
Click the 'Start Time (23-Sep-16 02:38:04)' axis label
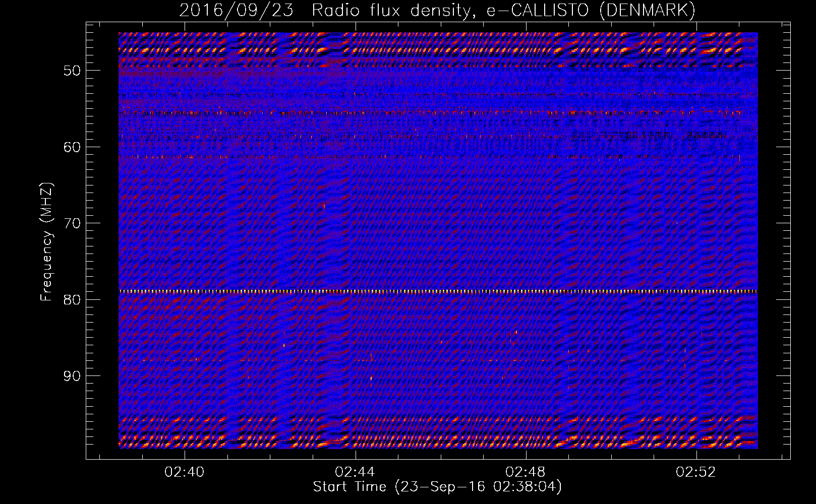437,486
